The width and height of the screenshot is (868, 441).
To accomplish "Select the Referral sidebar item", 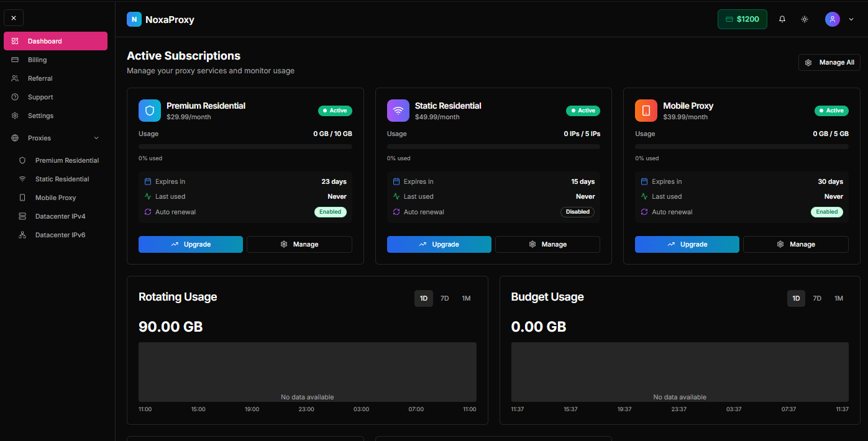I will coord(40,78).
